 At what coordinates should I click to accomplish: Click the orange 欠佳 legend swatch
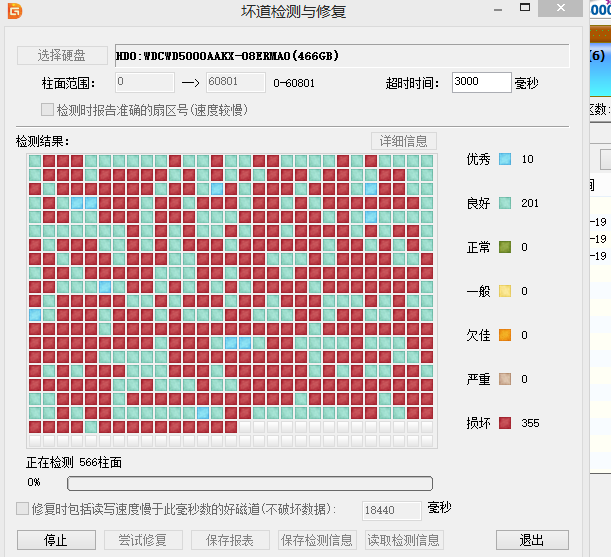point(505,335)
